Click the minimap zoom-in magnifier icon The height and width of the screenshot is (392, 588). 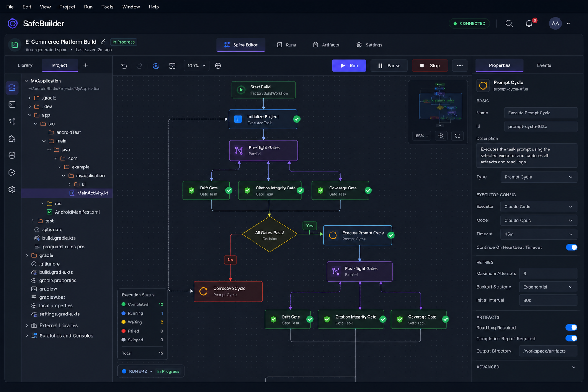point(441,136)
